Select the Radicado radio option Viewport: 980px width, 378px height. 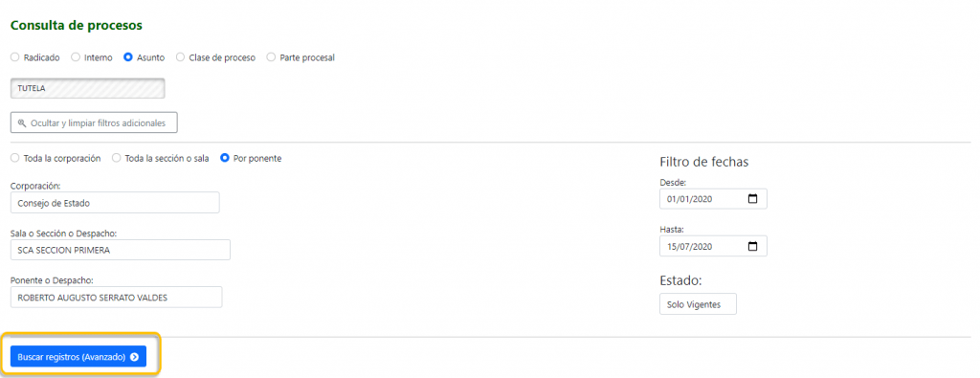pyautogui.click(x=15, y=57)
